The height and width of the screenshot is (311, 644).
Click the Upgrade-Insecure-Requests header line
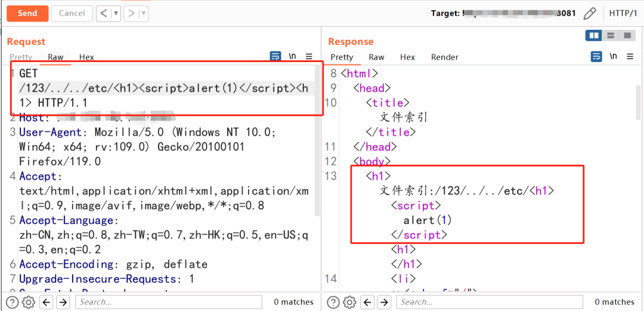coord(106,279)
